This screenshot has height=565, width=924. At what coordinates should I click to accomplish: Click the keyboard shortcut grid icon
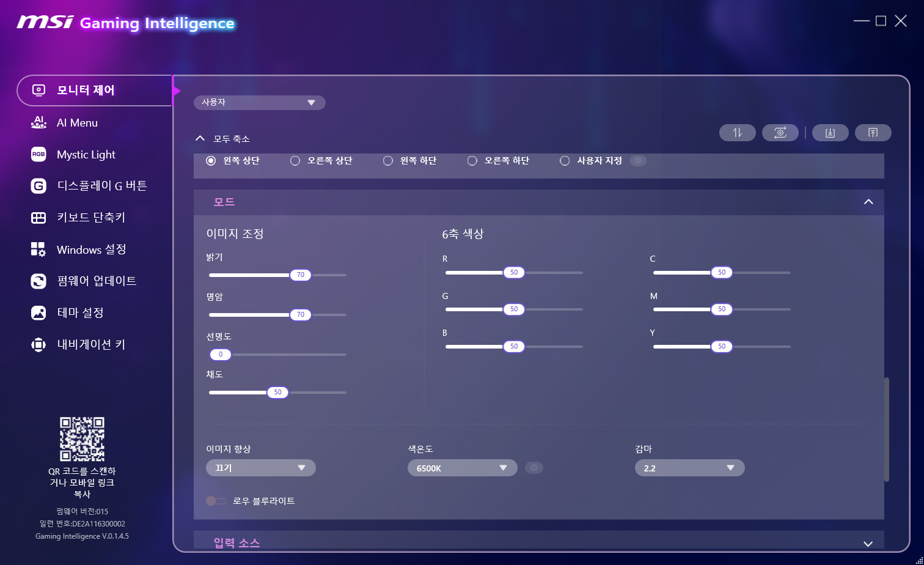(38, 218)
